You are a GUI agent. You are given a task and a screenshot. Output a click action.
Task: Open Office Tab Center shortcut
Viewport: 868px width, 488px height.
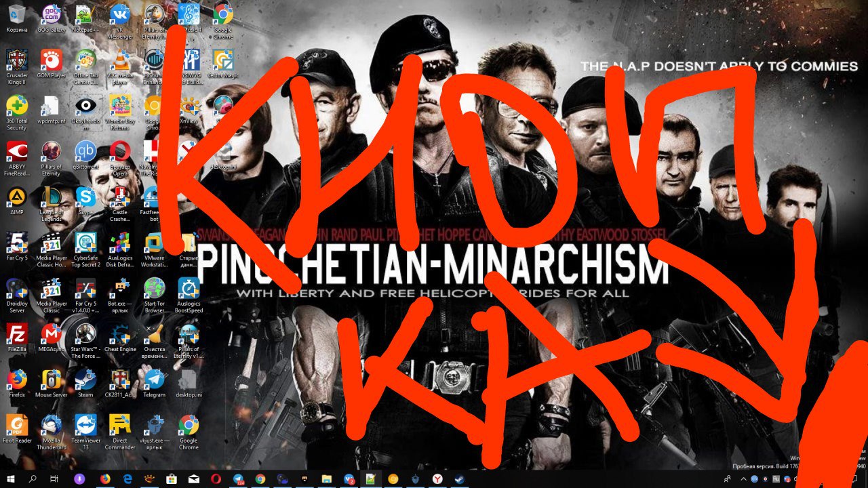(x=85, y=66)
